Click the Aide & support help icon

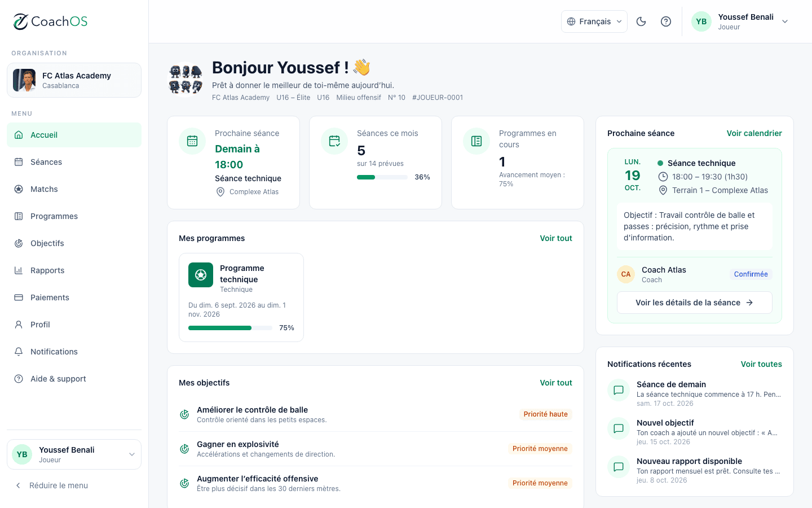coord(19,379)
